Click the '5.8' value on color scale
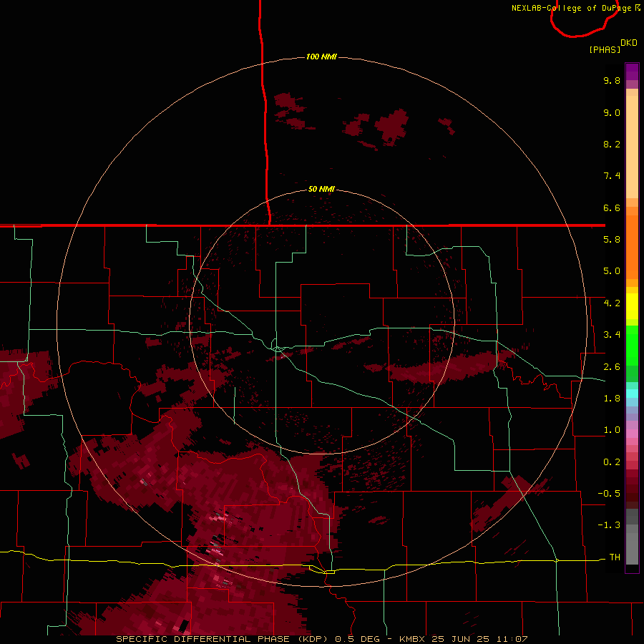 [x=612, y=240]
